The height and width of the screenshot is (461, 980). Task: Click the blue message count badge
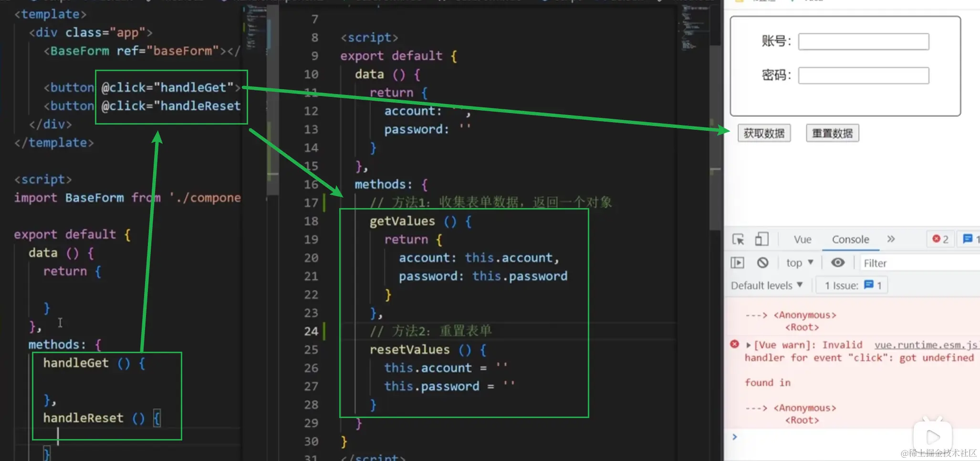(x=970, y=239)
